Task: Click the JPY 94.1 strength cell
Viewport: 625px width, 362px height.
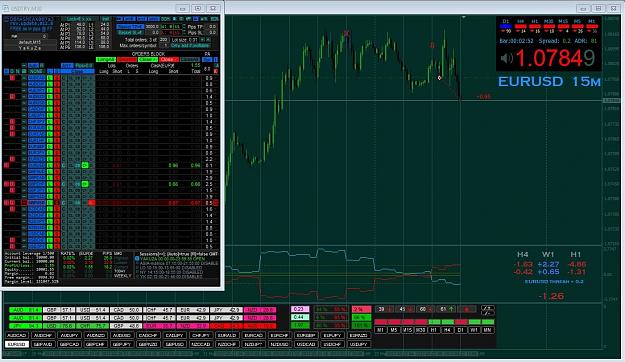Action: point(26,326)
